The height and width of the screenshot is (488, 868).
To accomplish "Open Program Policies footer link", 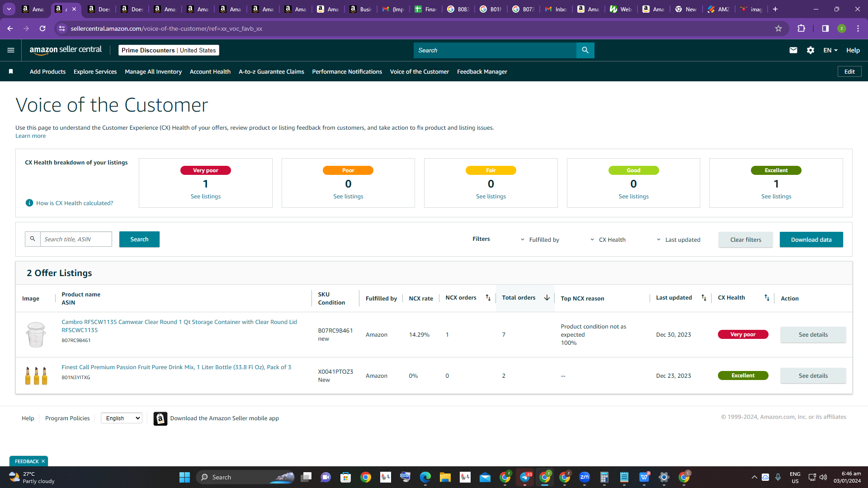I will coord(67,418).
